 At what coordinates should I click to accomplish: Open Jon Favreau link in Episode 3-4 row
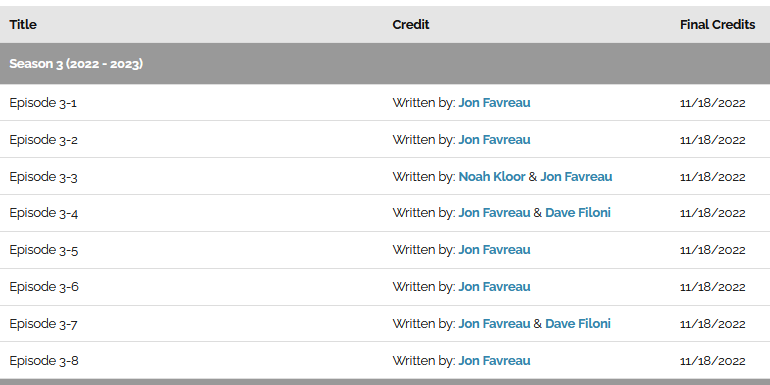494,213
